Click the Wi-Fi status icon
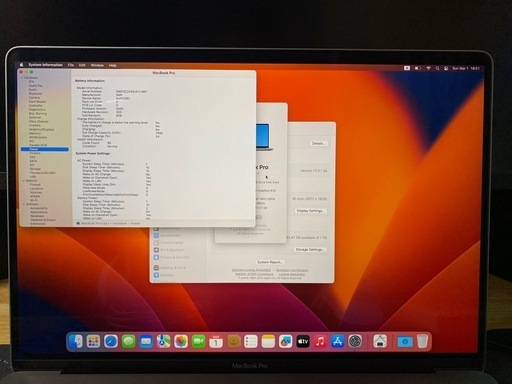The height and width of the screenshot is (384, 512). 428,68
